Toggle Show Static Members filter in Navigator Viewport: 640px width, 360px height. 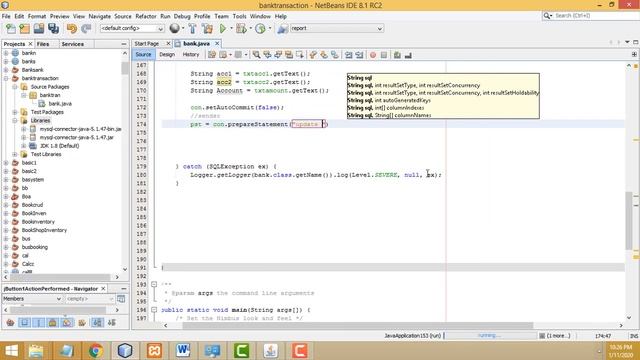(x=38, y=323)
